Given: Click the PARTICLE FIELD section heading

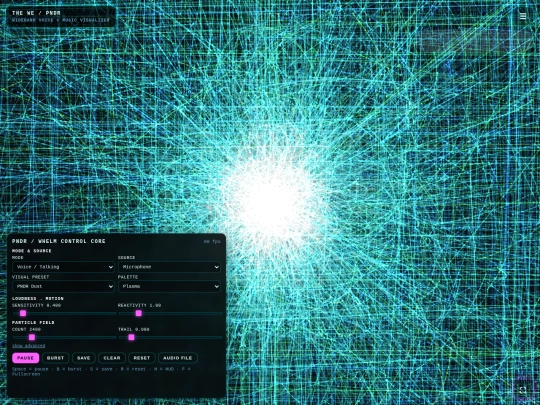Looking at the screenshot, I should (x=33, y=322).
